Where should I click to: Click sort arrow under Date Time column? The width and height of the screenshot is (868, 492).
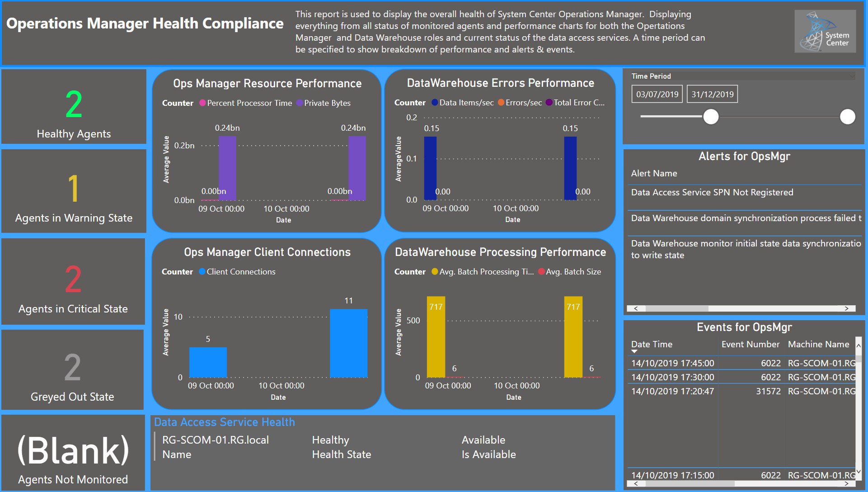click(634, 351)
